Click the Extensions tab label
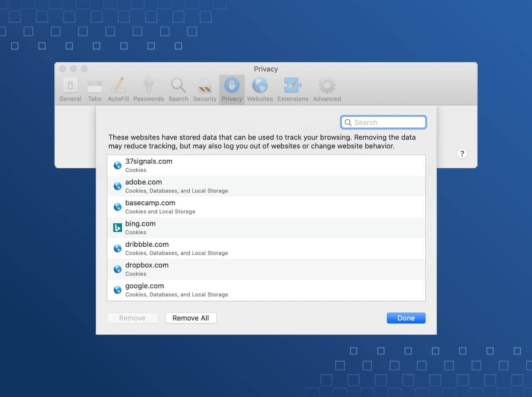Viewport: 532px width, 397px height. [293, 99]
